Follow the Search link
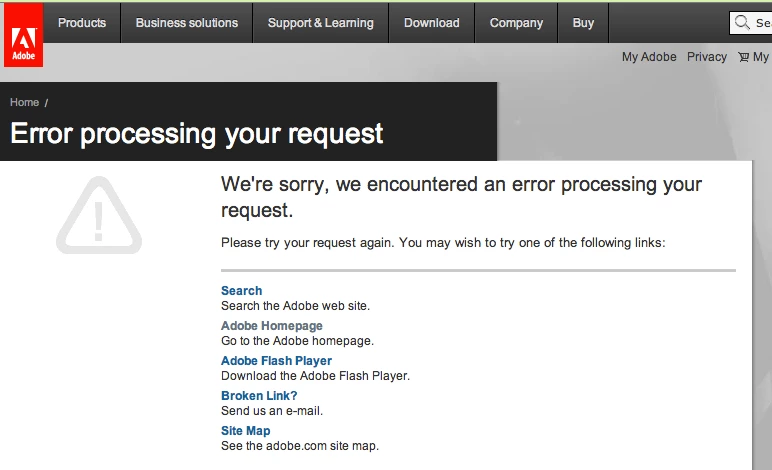Screen dimensions: 772x470 point(241,291)
